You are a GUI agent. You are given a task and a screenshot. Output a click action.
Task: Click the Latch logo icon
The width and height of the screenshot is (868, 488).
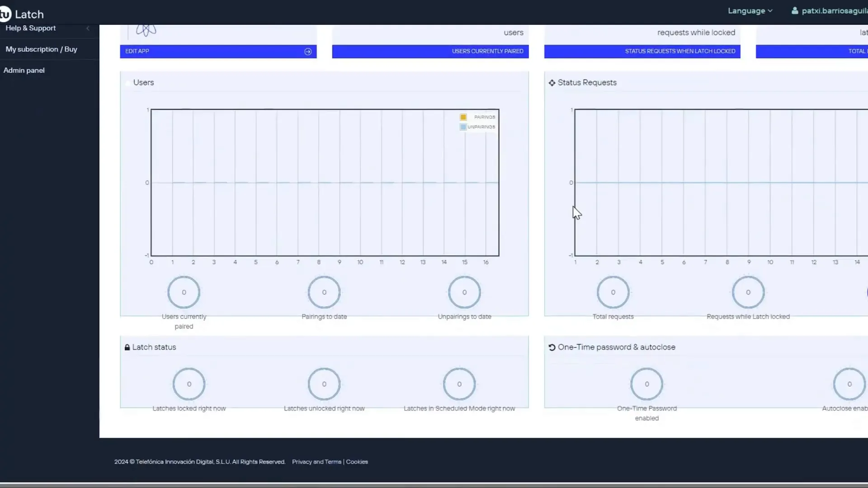tap(5, 14)
